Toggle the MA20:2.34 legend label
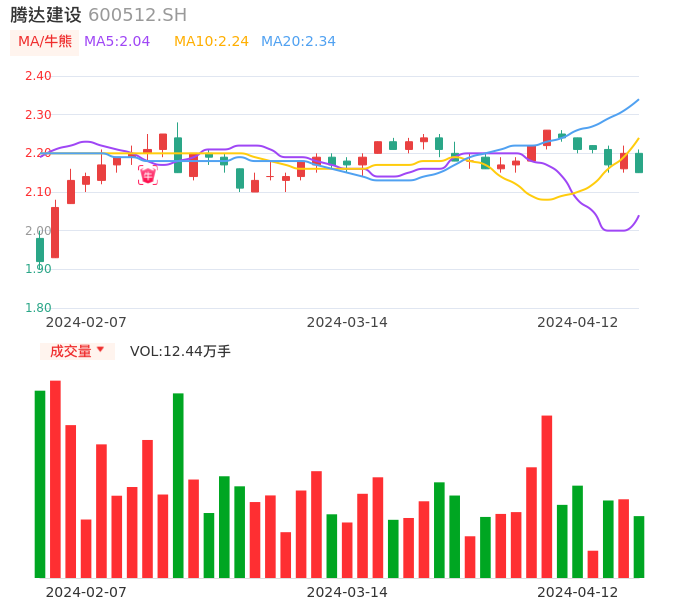This screenshot has height=606, width=686. 298,42
